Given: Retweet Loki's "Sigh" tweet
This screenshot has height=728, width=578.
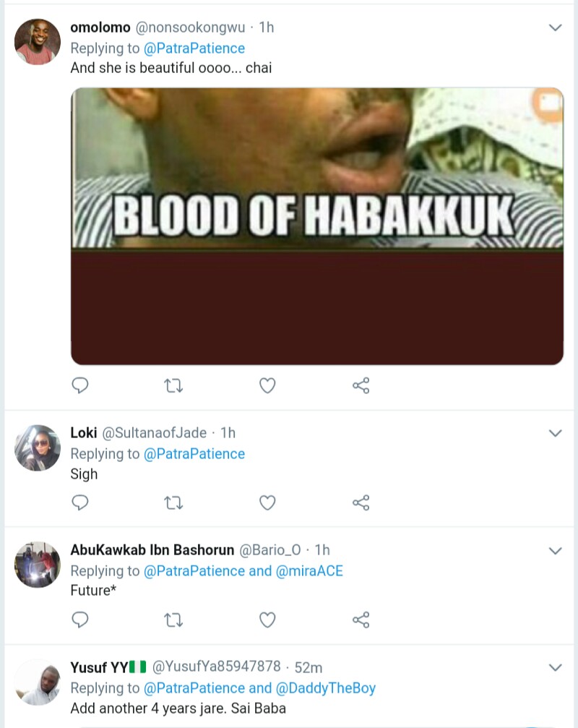Looking at the screenshot, I should [174, 502].
